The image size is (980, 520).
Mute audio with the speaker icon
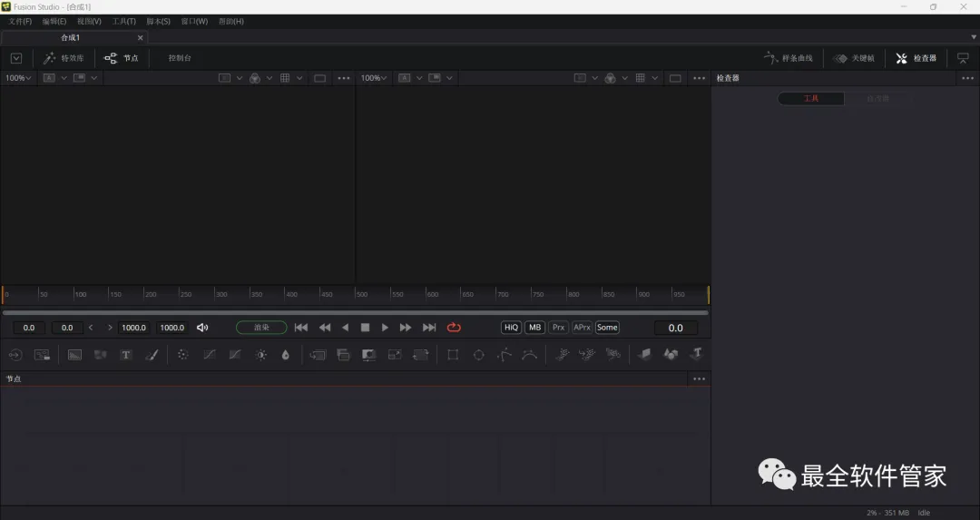(x=202, y=328)
